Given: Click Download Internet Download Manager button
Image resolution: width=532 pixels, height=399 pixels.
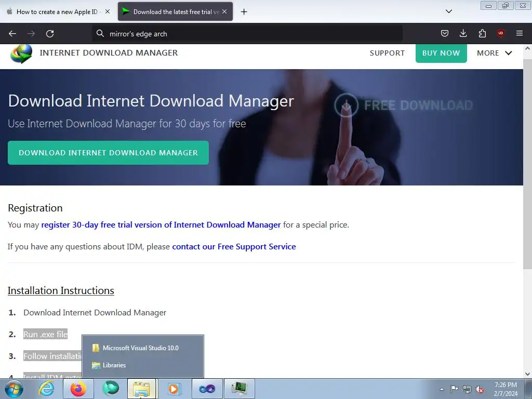Looking at the screenshot, I should pos(108,153).
